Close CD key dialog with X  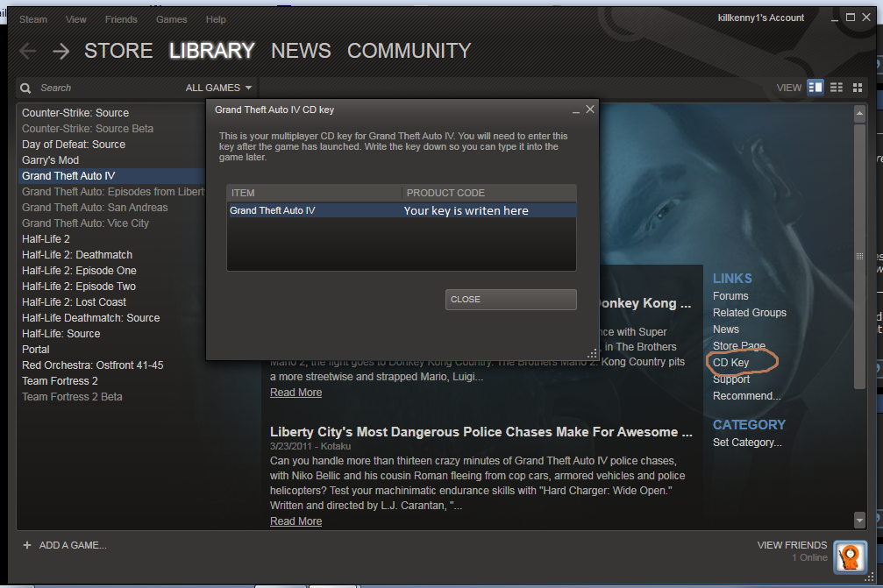click(589, 110)
